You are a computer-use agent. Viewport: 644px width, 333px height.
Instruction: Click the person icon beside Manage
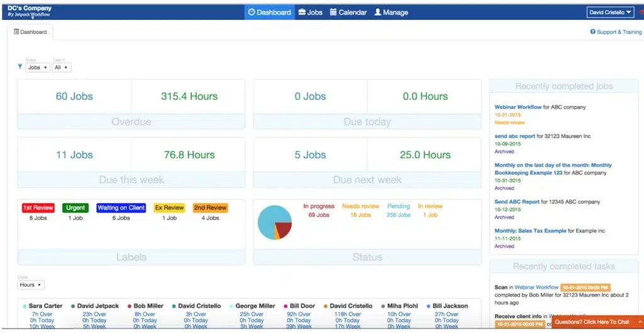coord(377,12)
